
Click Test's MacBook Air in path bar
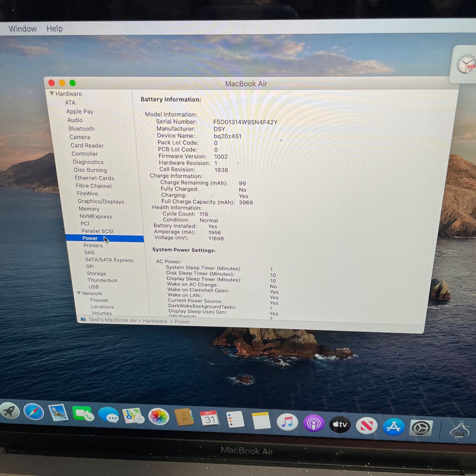click(x=113, y=320)
